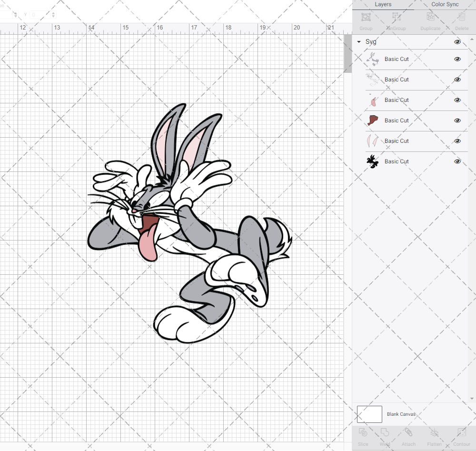476x451 pixels.
Task: Hide the black silhouette Basic Cut layer
Action: (457, 161)
